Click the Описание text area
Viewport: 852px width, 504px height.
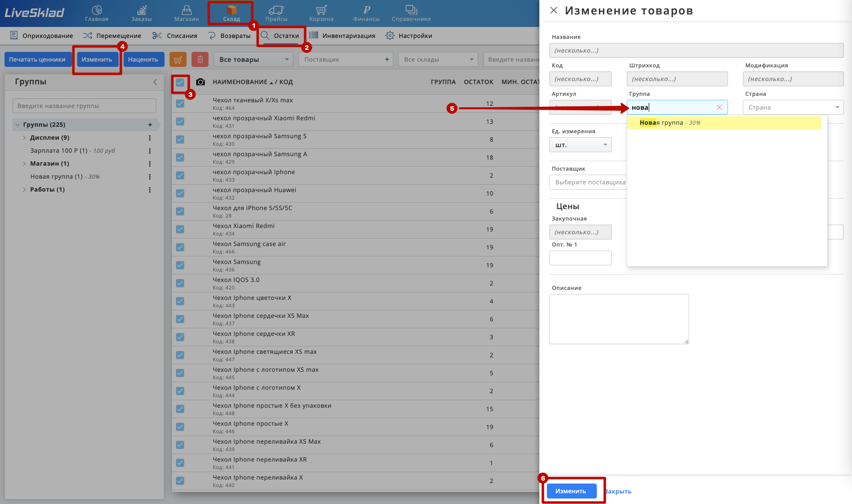pyautogui.click(x=619, y=319)
